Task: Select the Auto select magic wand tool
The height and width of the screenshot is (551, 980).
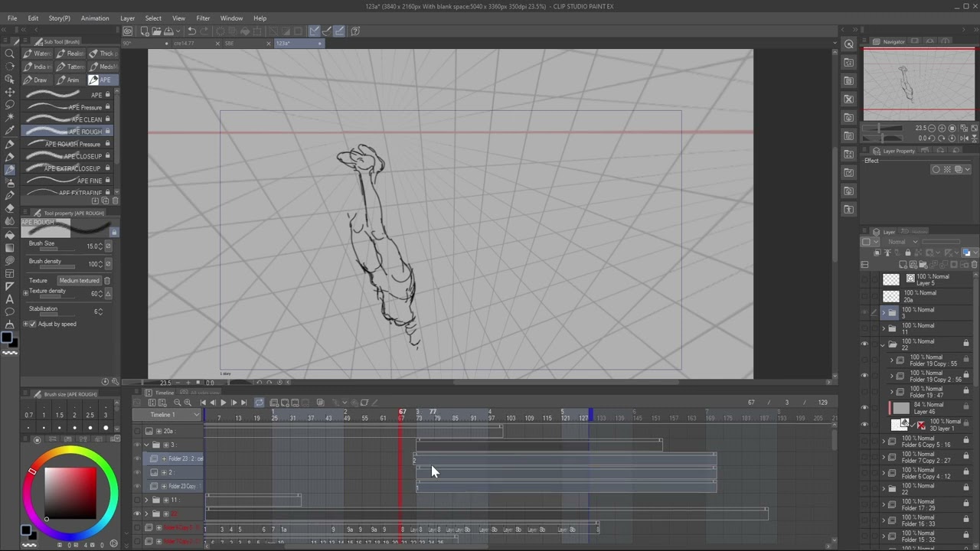Action: [x=10, y=118]
